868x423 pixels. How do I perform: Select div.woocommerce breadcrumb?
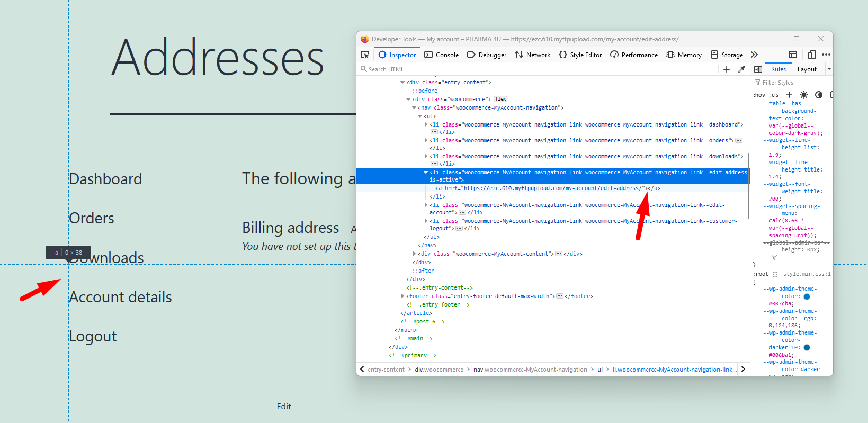439,370
